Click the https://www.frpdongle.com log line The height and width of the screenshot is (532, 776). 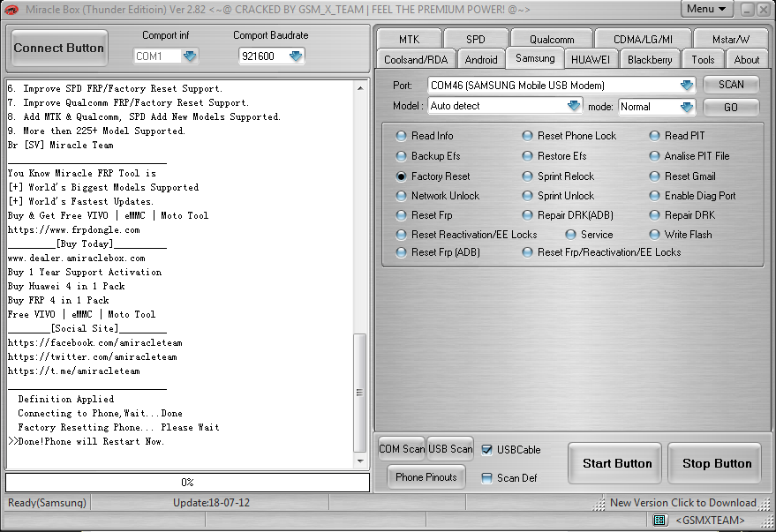click(x=74, y=230)
